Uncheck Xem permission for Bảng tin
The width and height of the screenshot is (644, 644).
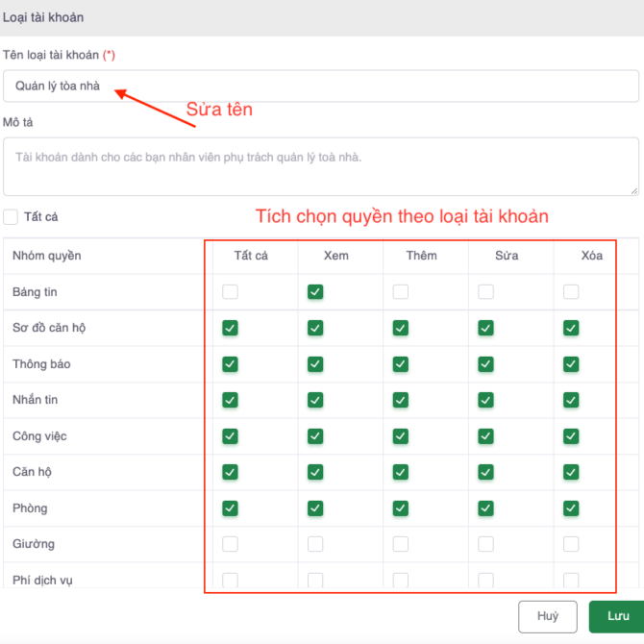pyautogui.click(x=315, y=291)
